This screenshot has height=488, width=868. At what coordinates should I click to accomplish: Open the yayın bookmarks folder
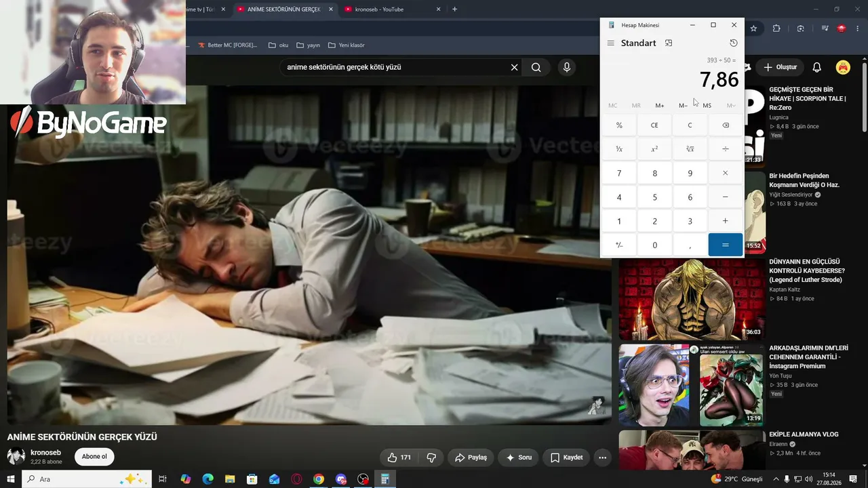(x=308, y=45)
